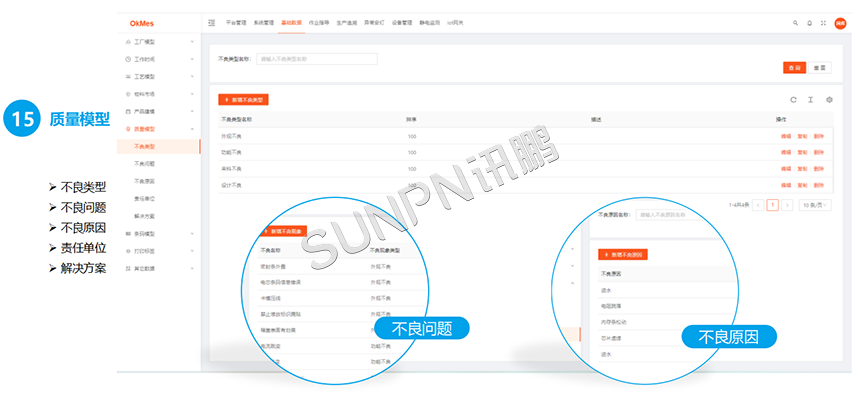
Task: Collapse the 质量模型 menu chevron
Action: pyautogui.click(x=192, y=129)
